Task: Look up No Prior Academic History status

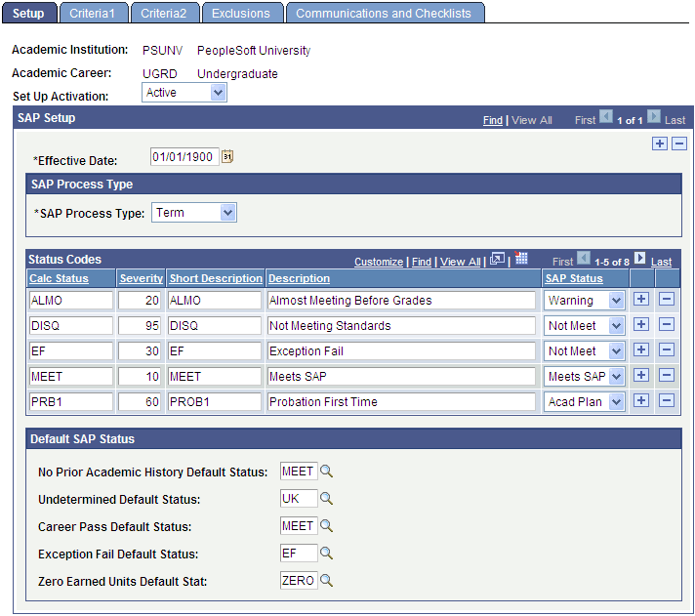Action: (x=326, y=472)
